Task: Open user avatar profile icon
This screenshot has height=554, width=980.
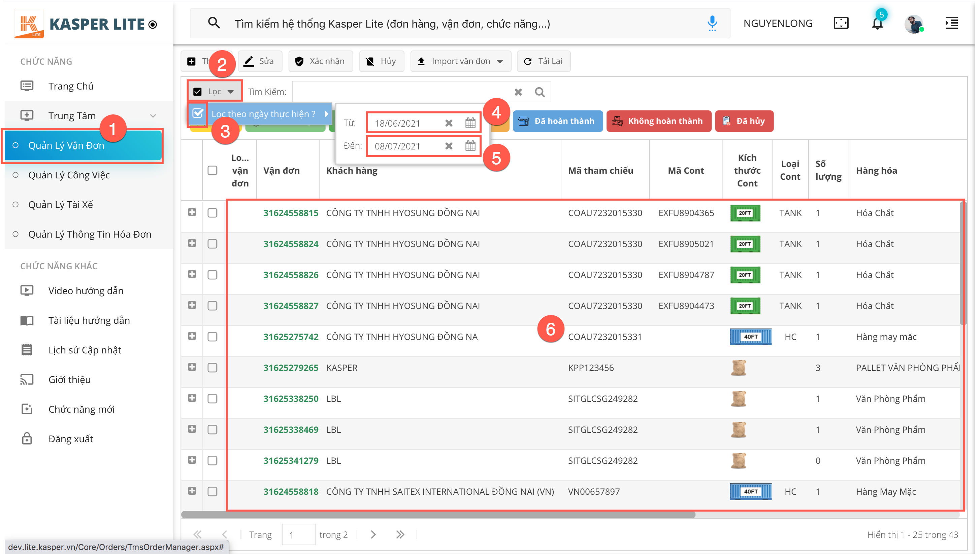Action: coord(913,24)
